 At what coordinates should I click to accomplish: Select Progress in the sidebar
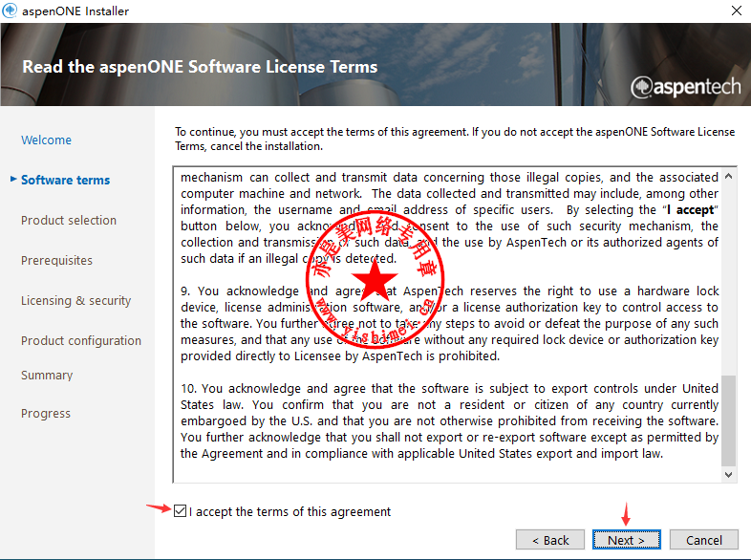point(46,414)
